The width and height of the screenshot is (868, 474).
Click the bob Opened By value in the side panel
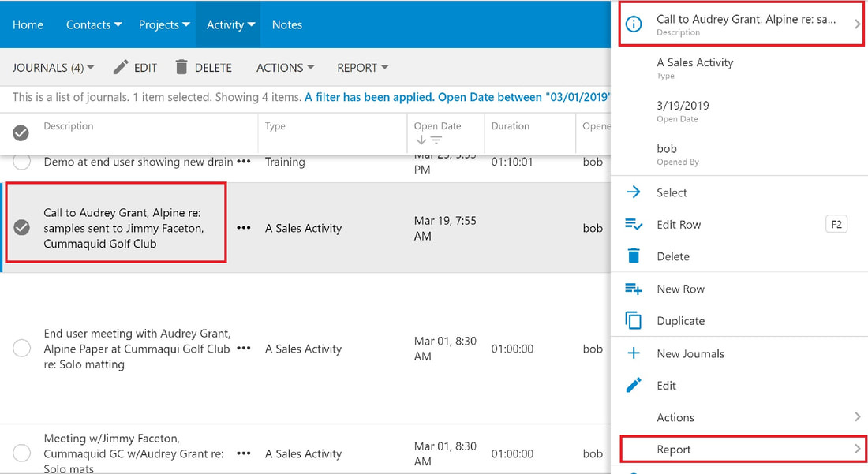coord(667,148)
